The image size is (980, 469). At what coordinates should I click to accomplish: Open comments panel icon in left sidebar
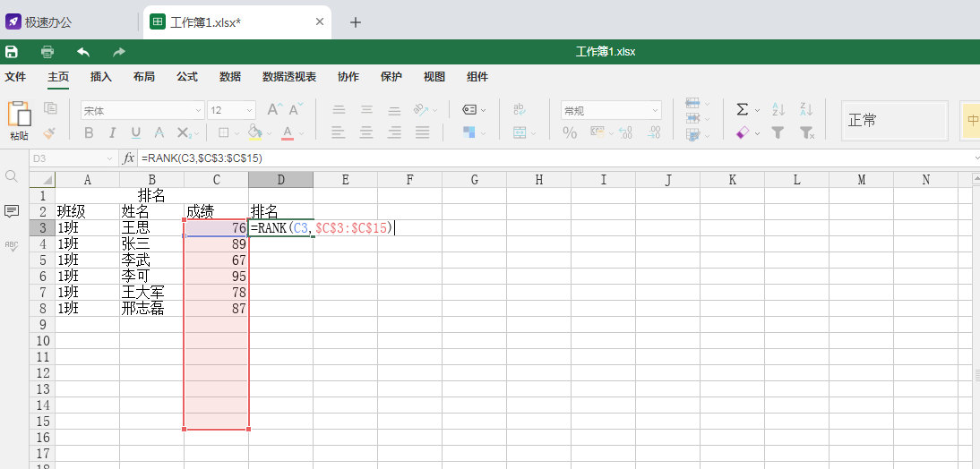pyautogui.click(x=12, y=211)
